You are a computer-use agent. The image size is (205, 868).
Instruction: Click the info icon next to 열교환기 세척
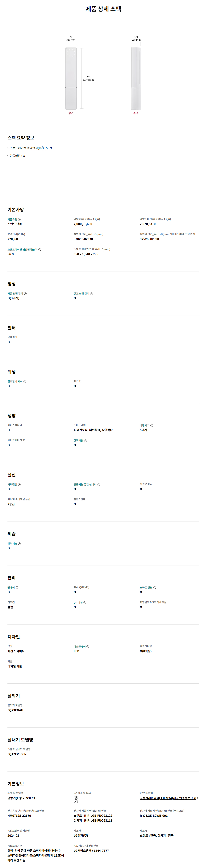(x=25, y=382)
